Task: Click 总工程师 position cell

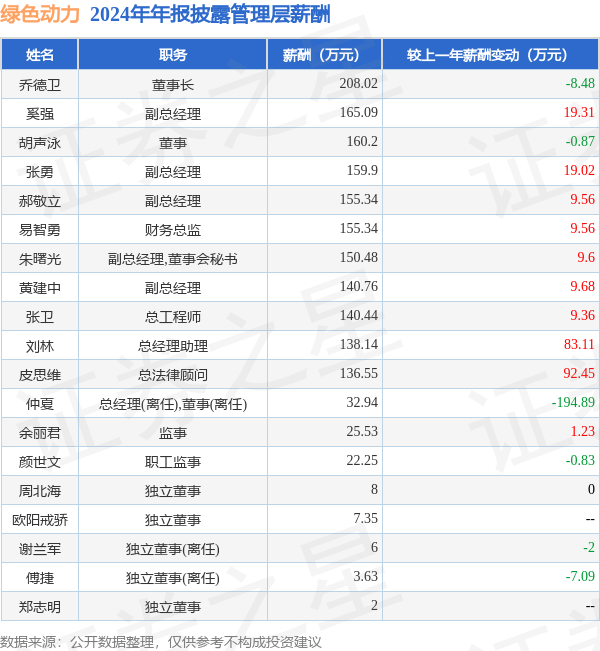Action: [173, 317]
